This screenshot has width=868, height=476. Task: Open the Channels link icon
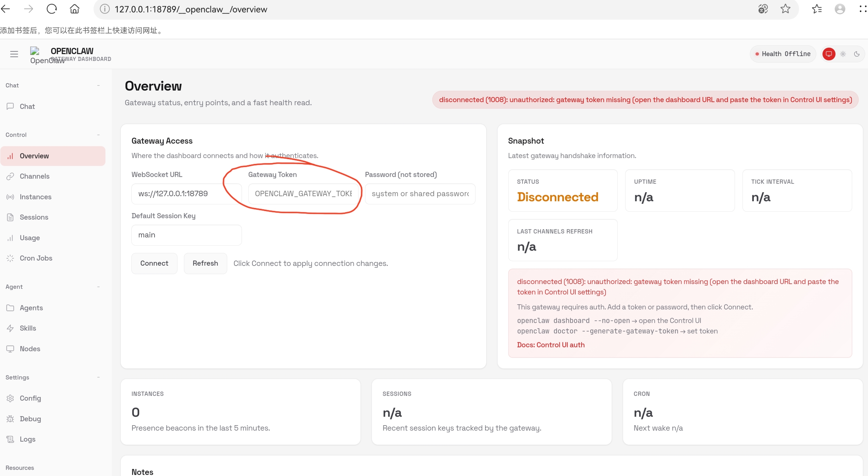10,176
